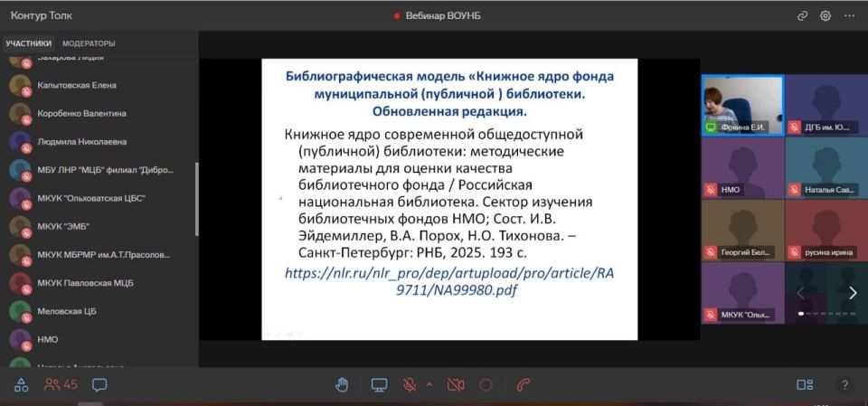The width and height of the screenshot is (868, 406).
Task: Open help with question mark icon
Action: point(844,385)
